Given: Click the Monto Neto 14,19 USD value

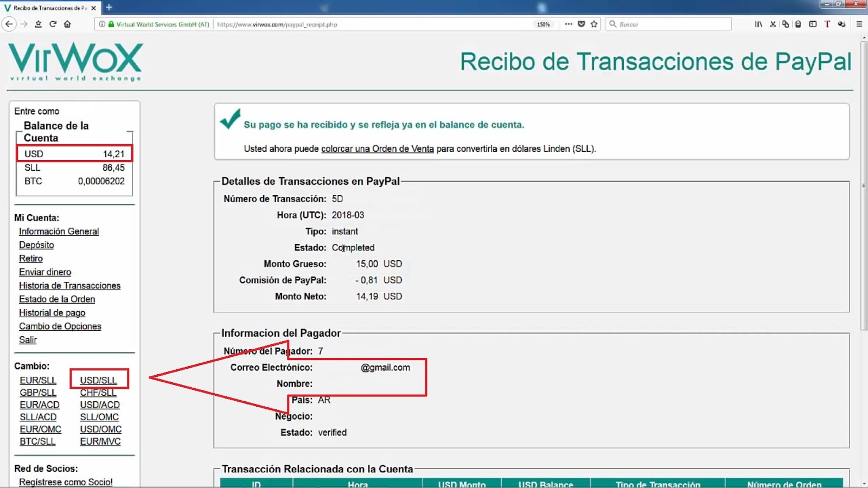Looking at the screenshot, I should (379, 297).
